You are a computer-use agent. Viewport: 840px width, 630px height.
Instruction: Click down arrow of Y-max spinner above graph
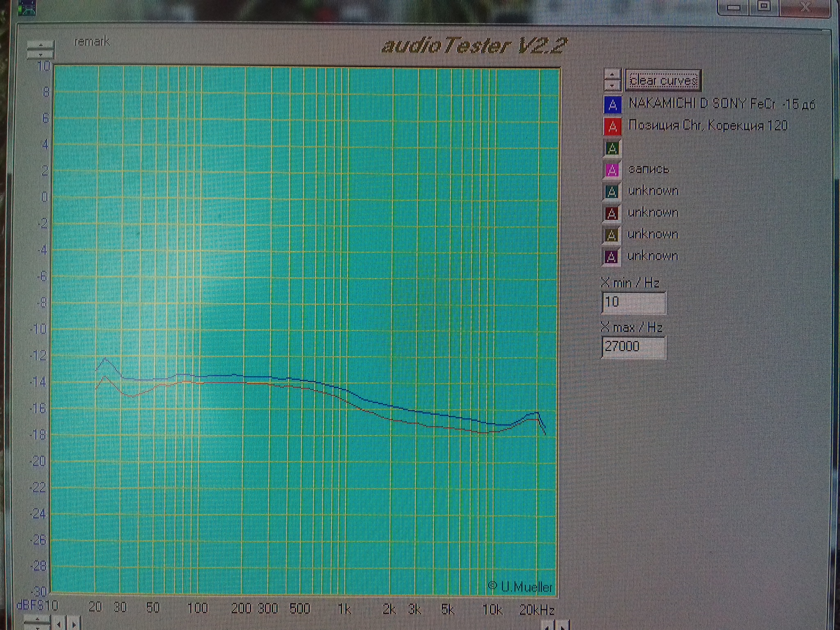pos(40,54)
